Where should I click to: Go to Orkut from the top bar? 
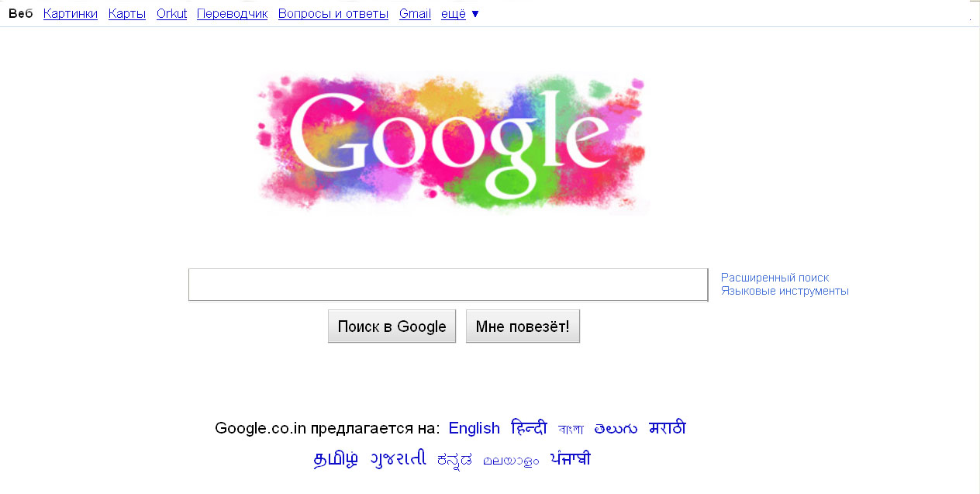click(x=171, y=14)
